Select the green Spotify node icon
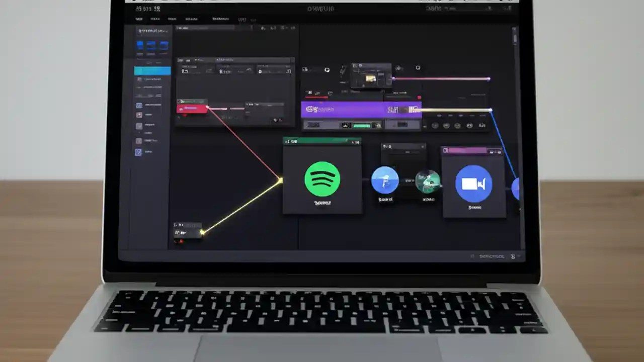The height and width of the screenshot is (362, 644). pyautogui.click(x=323, y=179)
